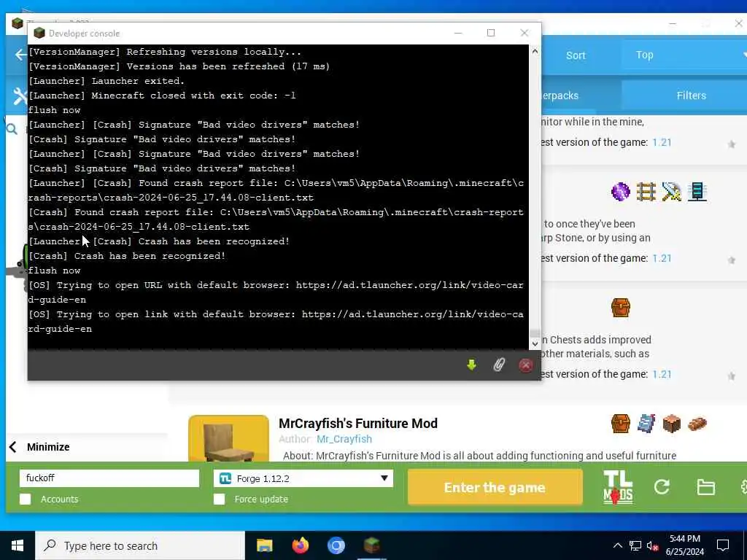Open the MrCrayfish chair thumbnail
Screen dimensions: 747x560
228,438
